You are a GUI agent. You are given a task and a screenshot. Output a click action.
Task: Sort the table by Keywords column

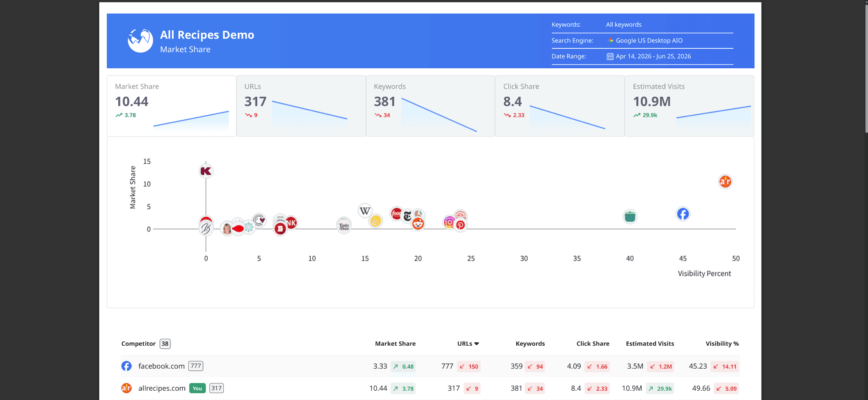530,344
